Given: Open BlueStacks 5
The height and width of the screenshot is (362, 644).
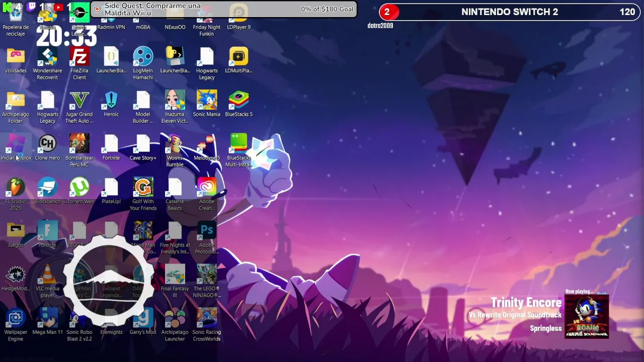Looking at the screenshot, I should tap(238, 104).
